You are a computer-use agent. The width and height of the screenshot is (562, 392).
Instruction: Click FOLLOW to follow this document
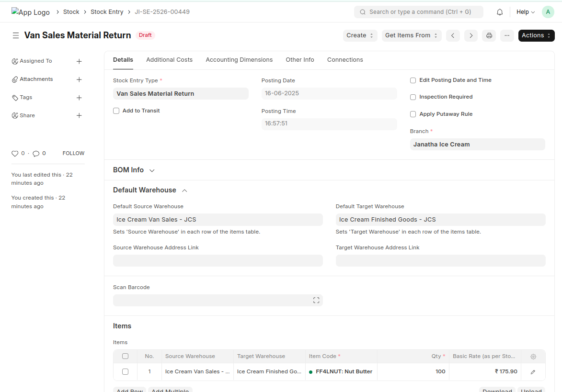click(x=73, y=154)
